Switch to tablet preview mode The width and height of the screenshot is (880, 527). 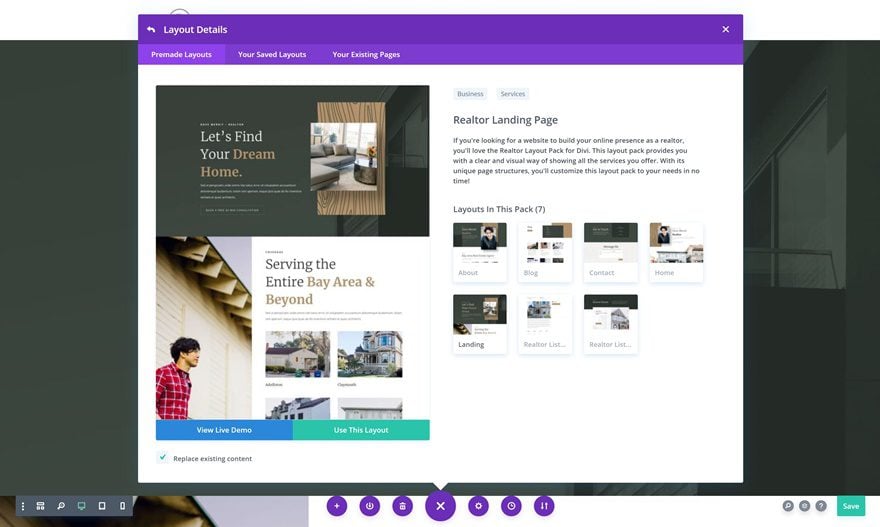click(x=102, y=506)
